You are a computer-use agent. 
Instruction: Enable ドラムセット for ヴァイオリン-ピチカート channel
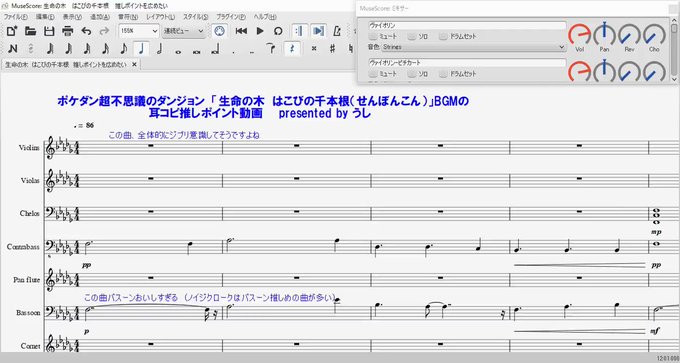click(x=457, y=74)
